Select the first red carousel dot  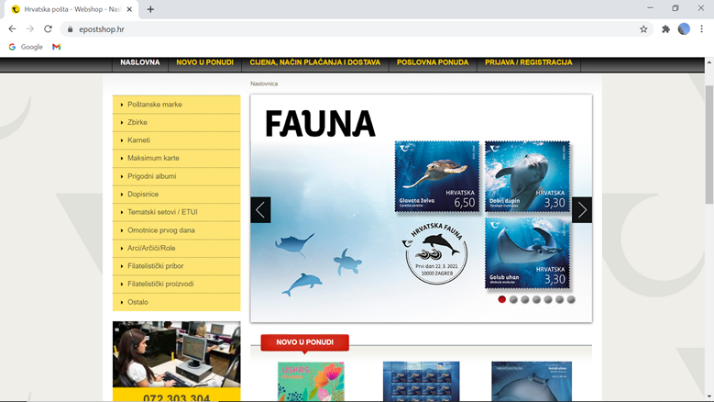click(502, 299)
